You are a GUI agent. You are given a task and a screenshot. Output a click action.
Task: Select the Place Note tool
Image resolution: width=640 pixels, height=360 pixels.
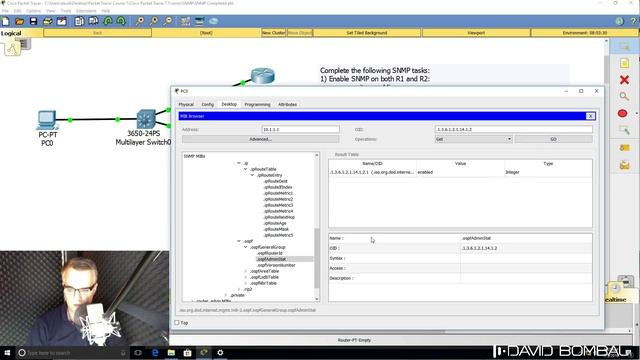[624, 63]
